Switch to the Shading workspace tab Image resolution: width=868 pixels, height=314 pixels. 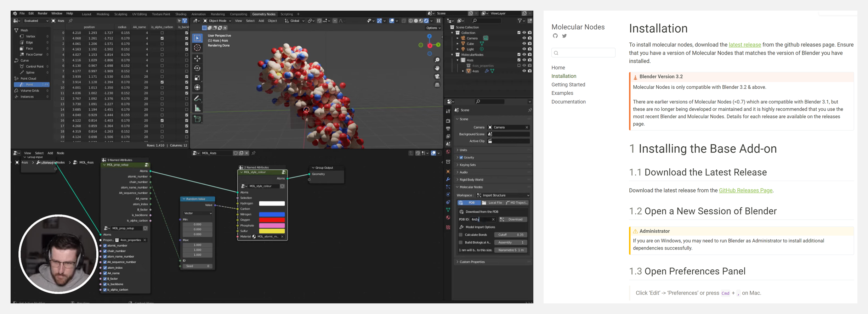coord(181,14)
